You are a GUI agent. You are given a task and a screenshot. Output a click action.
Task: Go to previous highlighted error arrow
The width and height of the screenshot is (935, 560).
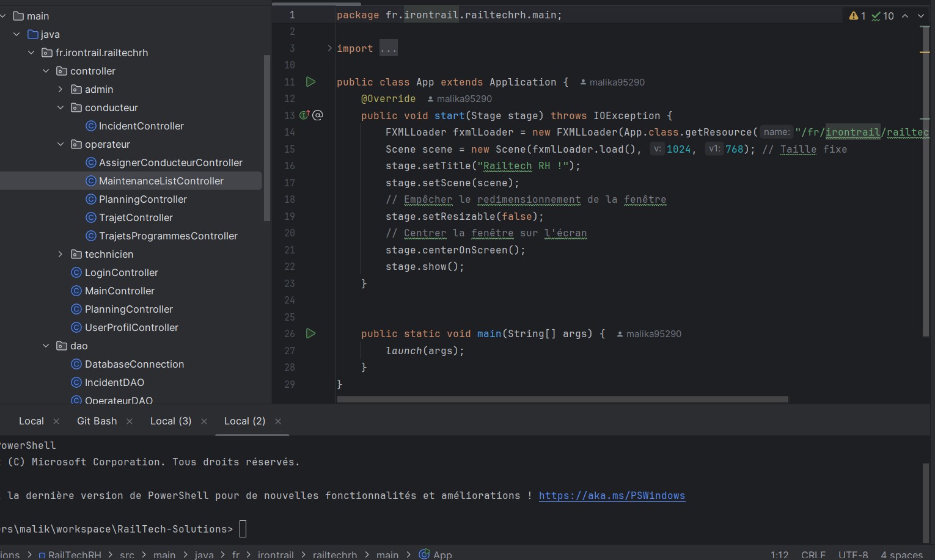pyautogui.click(x=905, y=16)
